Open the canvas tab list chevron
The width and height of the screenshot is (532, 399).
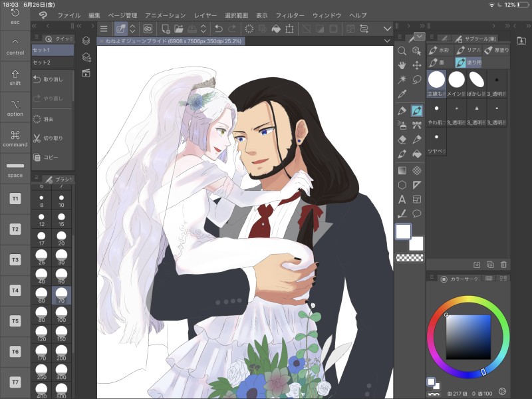point(387,41)
